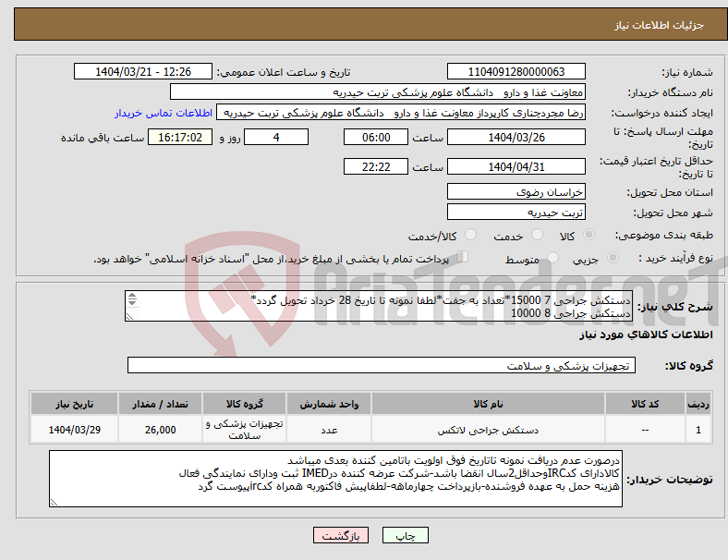Click the نام کالا column header
728x560 pixels.
(488, 404)
